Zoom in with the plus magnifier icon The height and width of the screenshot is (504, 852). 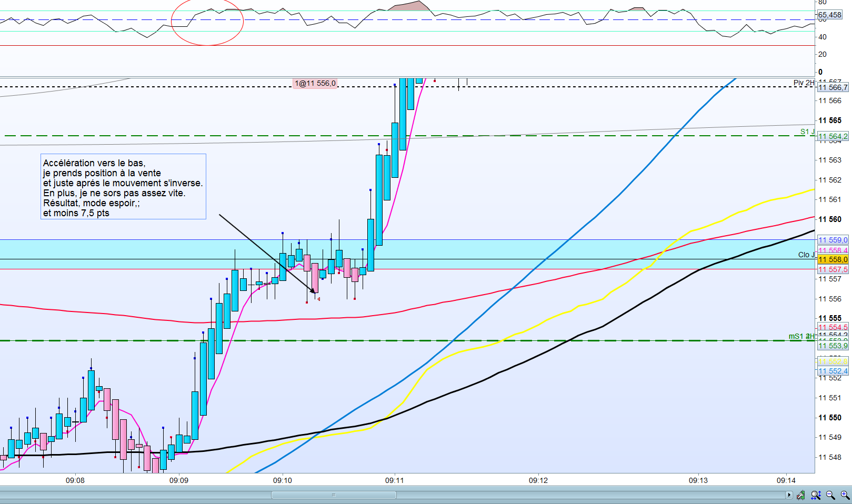coord(845,495)
